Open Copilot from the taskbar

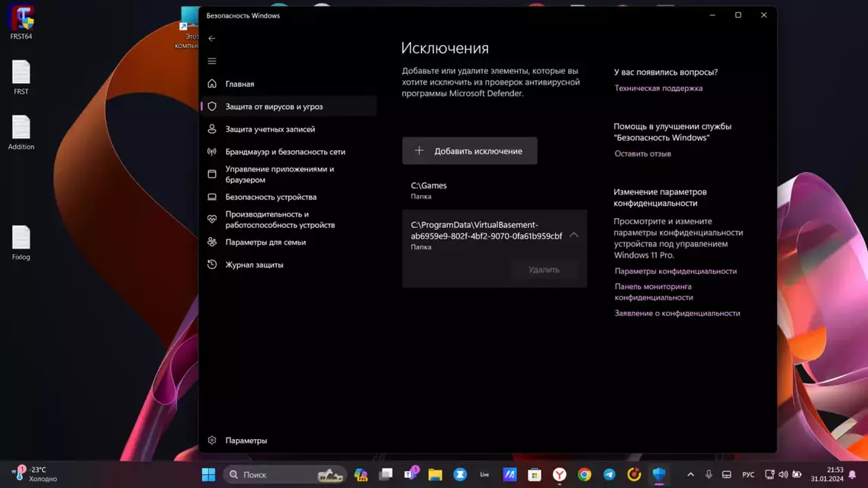(361, 475)
